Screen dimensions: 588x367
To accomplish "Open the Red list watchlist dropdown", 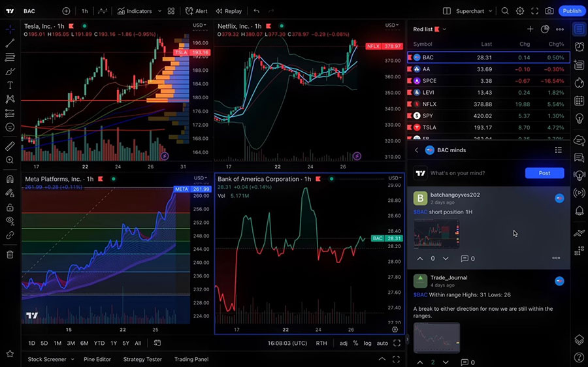I will pyautogui.click(x=430, y=29).
